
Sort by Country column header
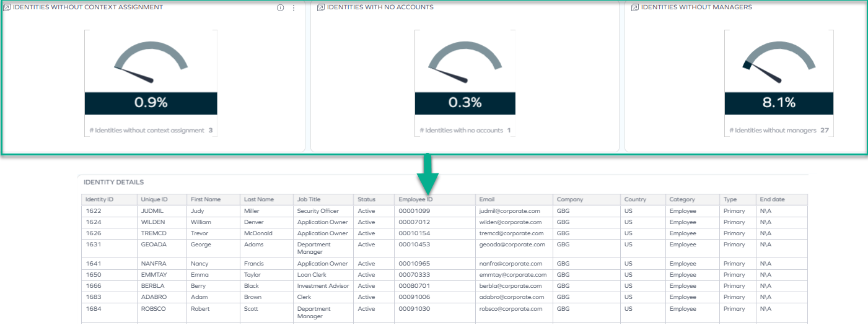(643, 199)
